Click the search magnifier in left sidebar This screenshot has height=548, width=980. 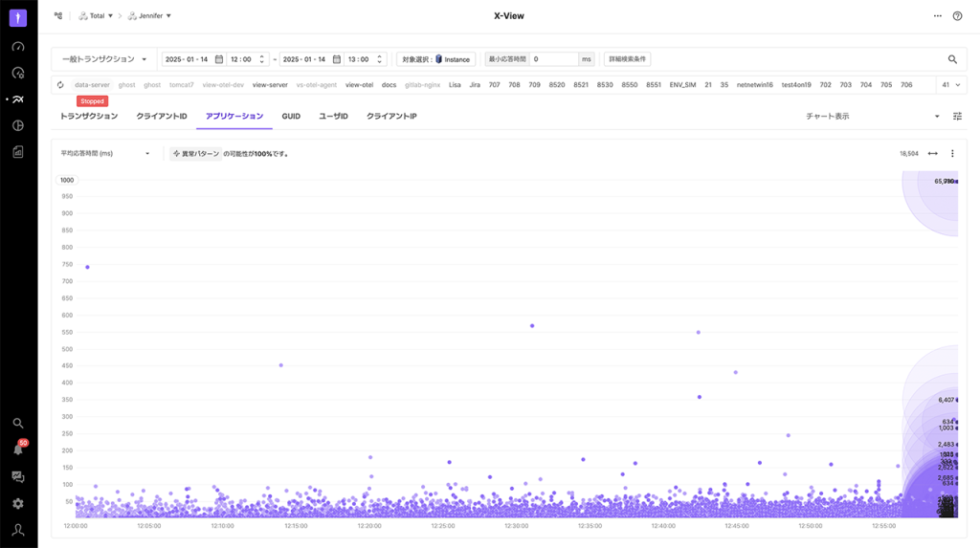(x=17, y=423)
